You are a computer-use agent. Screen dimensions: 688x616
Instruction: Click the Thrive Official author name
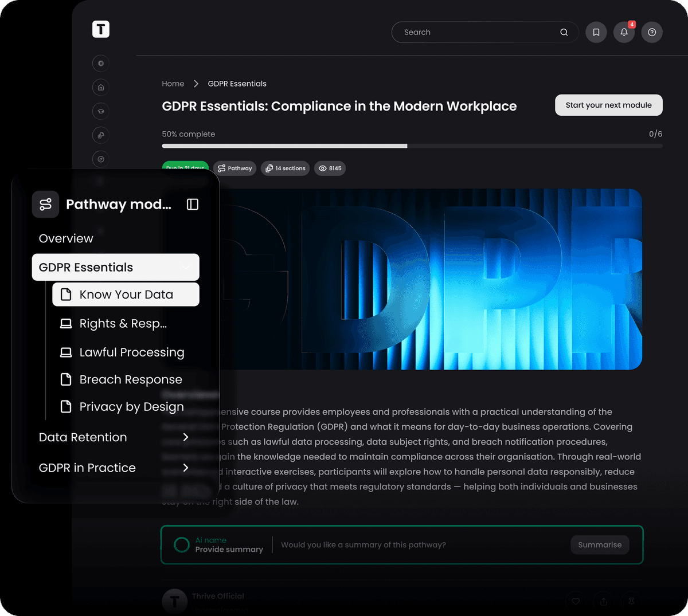coord(218,596)
